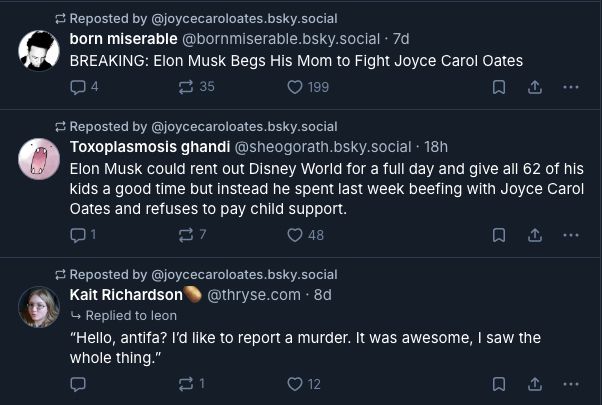Viewport: 602px width, 405px height.
Task: Bookmark the born miserable post
Action: pos(498,87)
